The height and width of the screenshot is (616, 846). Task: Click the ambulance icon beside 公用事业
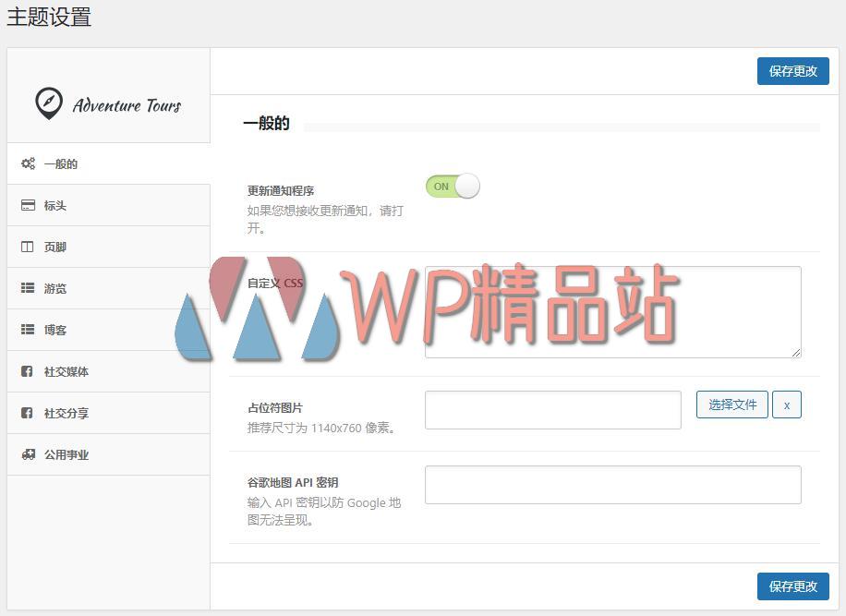click(x=28, y=454)
